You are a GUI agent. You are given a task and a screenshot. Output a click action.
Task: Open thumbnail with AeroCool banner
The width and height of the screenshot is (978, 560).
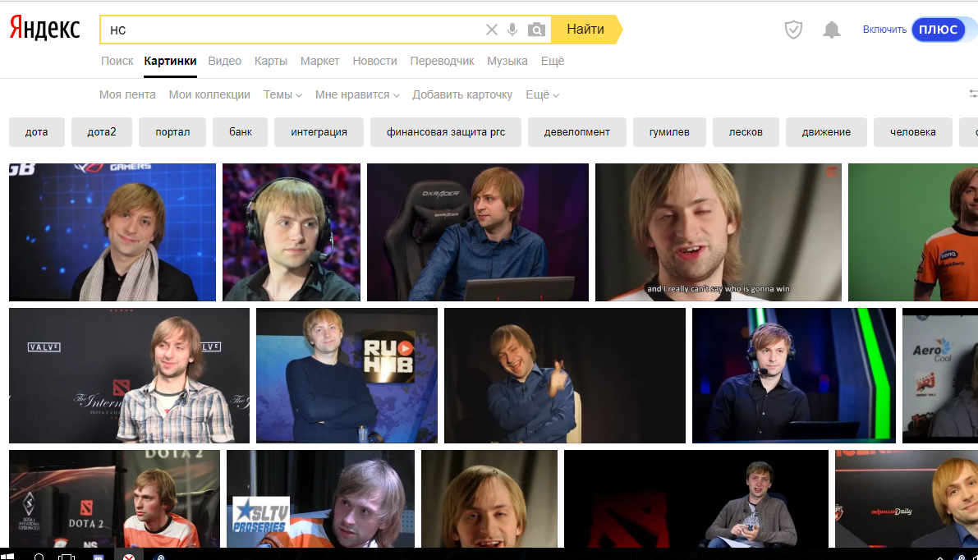click(940, 375)
